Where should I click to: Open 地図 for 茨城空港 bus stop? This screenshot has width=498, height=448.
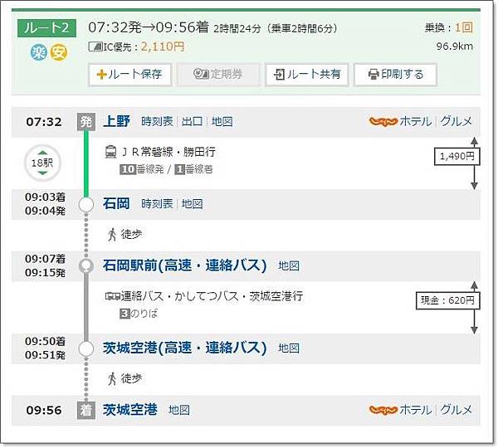point(288,348)
